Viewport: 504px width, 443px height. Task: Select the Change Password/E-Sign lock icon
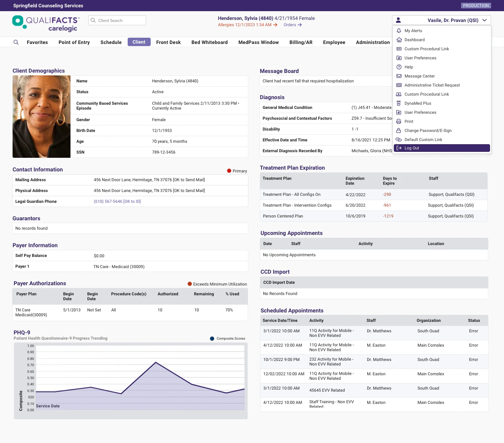pyautogui.click(x=399, y=131)
